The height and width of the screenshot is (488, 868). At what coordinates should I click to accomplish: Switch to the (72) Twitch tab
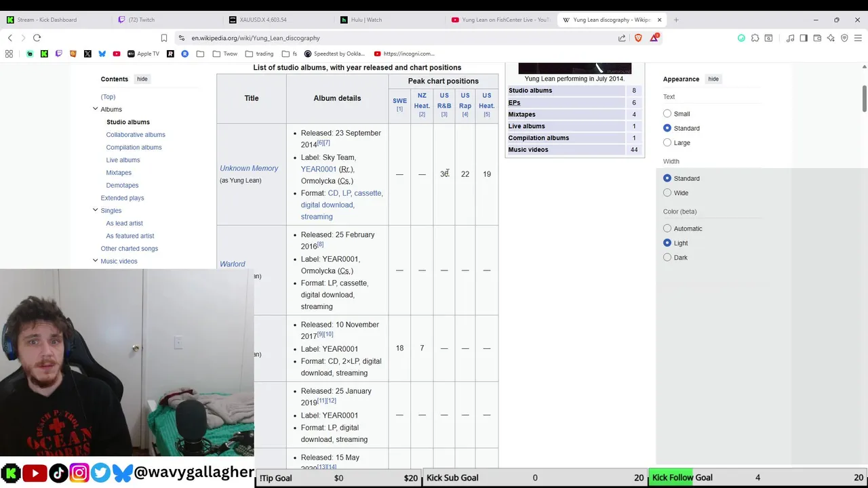click(166, 20)
